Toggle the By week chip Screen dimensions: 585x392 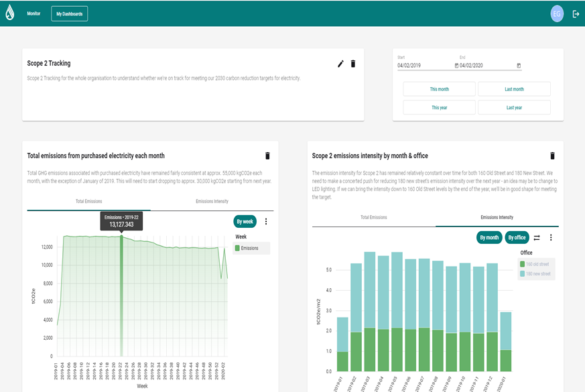point(245,221)
